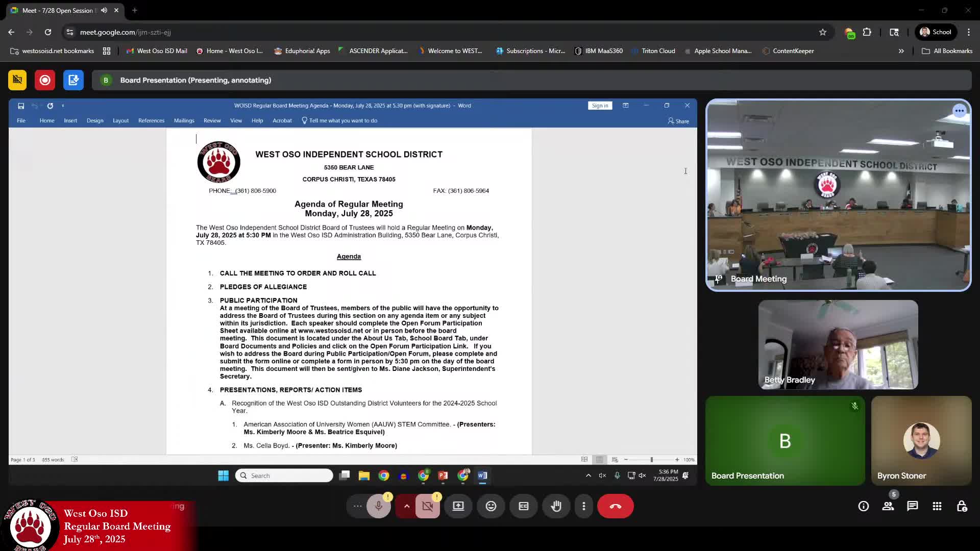This screenshot has width=980, height=551.
Task: Click the zoom in plus in the Word status bar
Action: (x=677, y=460)
